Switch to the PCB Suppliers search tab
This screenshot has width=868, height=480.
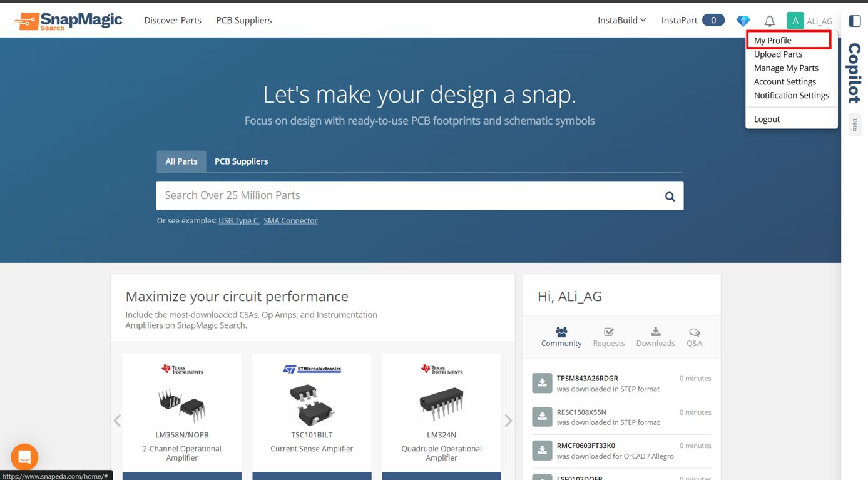click(242, 161)
